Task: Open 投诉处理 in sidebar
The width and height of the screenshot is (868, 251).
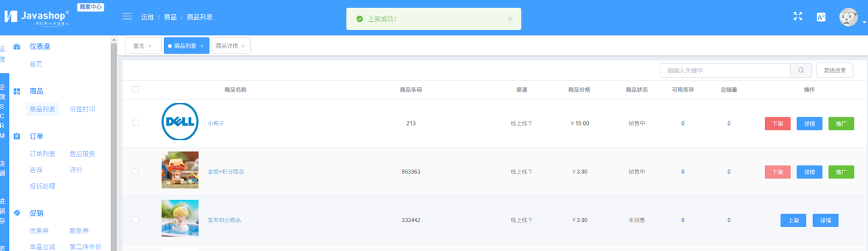Action: [42, 186]
